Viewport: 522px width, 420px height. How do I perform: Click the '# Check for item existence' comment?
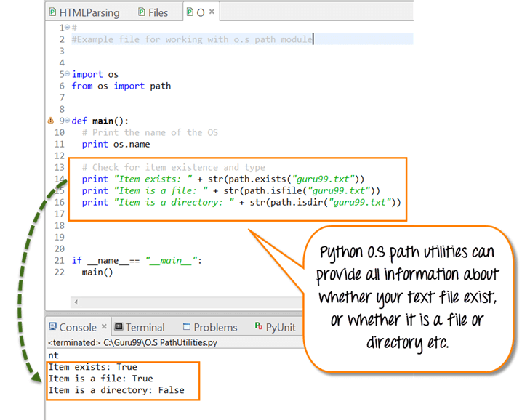coord(174,167)
